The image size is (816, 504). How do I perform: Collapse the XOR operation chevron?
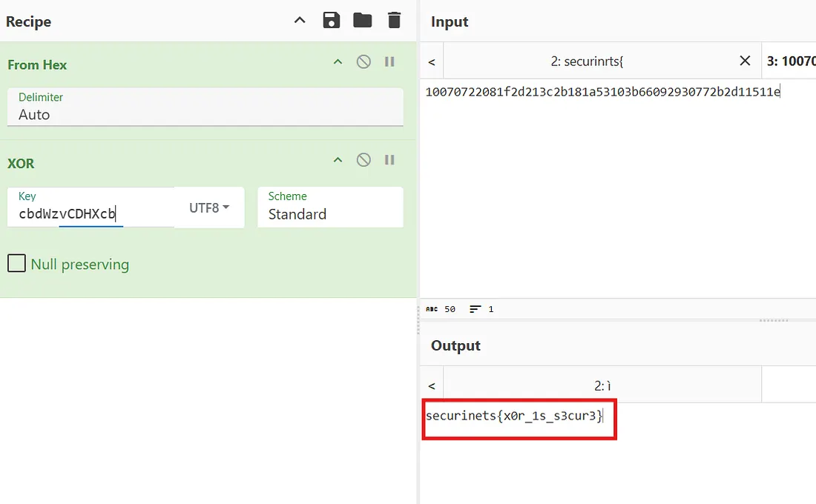(x=338, y=160)
